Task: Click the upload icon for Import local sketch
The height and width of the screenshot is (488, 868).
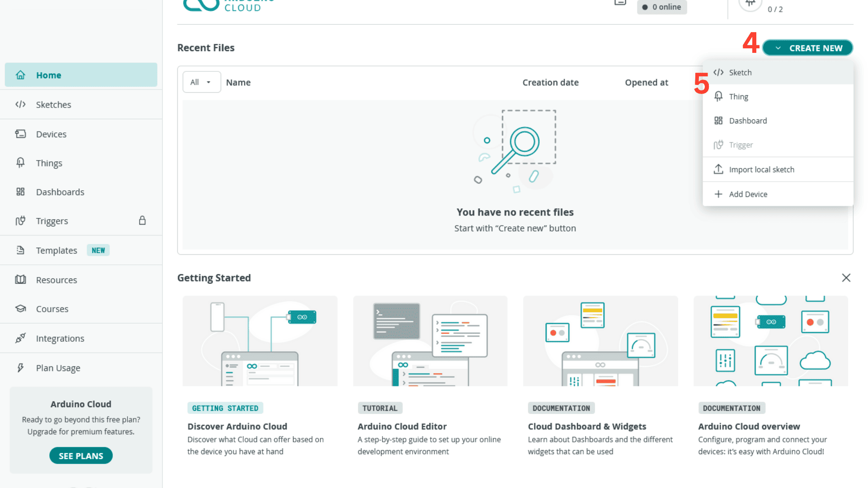Action: (718, 169)
